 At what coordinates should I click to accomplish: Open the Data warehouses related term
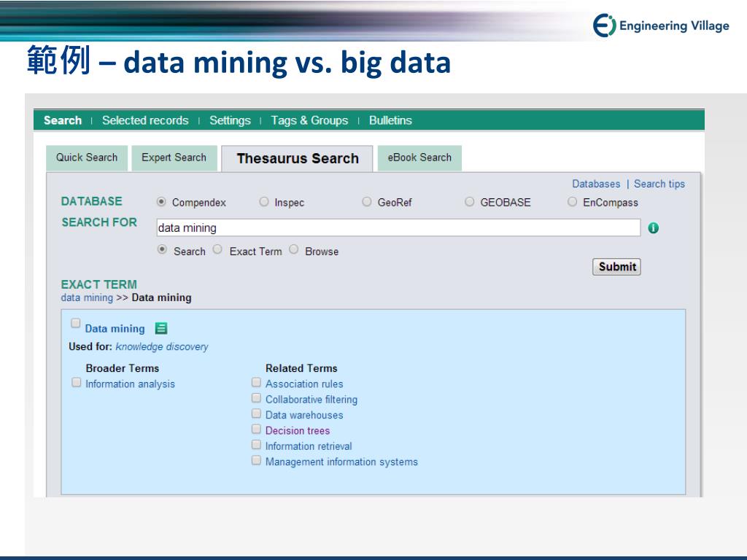304,415
